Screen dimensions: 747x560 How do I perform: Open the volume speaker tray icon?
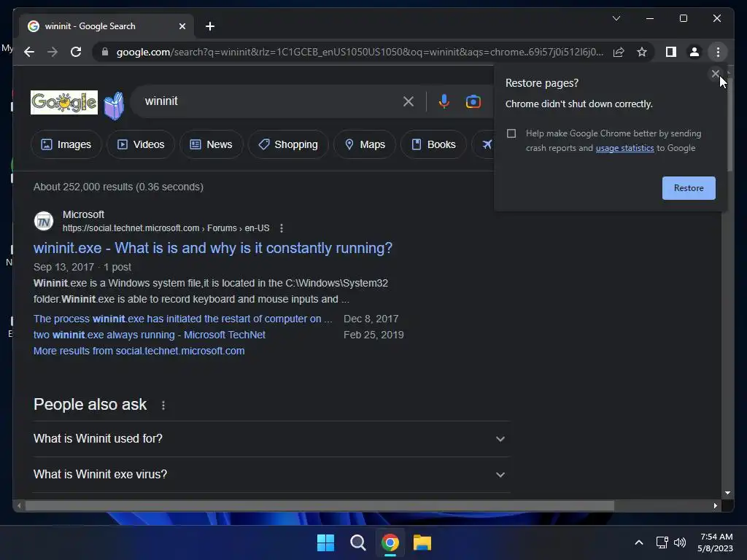click(679, 542)
